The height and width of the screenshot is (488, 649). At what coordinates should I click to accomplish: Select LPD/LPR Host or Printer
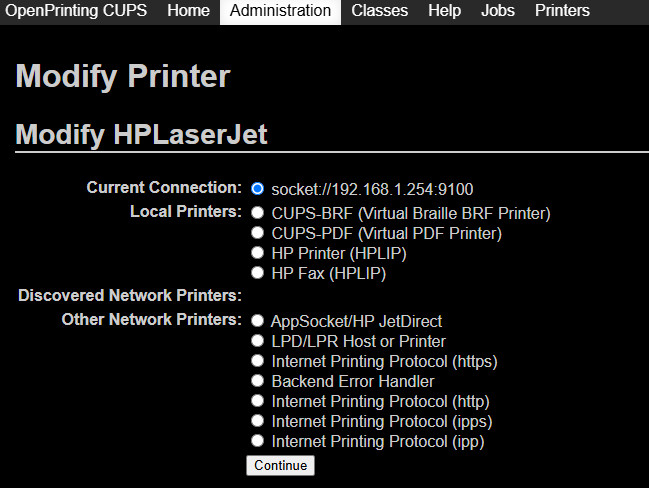258,341
